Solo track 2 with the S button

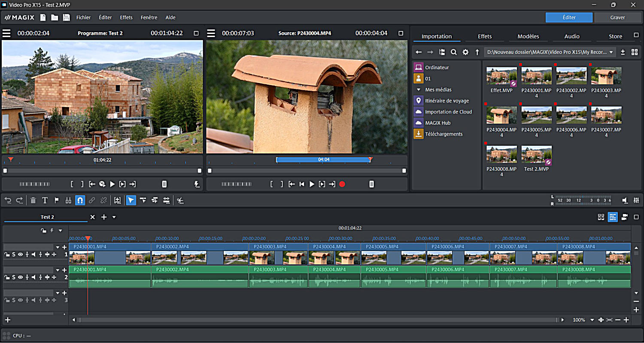point(13,277)
